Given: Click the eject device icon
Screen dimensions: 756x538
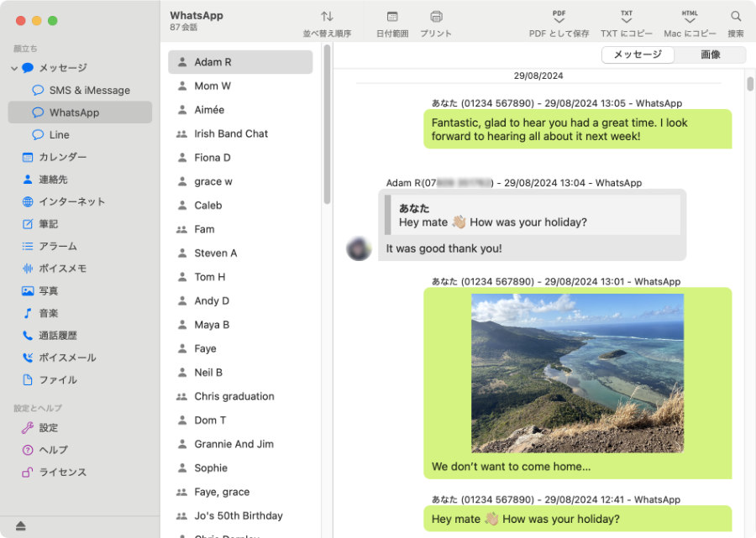Looking at the screenshot, I should click(20, 525).
